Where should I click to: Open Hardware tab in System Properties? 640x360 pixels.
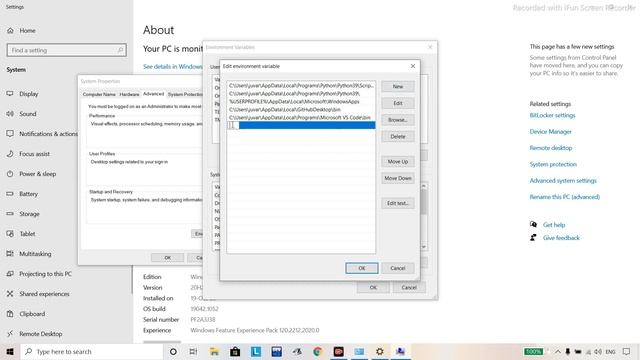pos(129,94)
